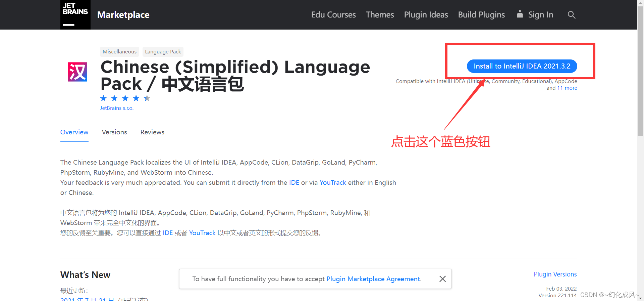The width and height of the screenshot is (644, 301).
Task: Open the Marketplace home link
Action: point(123,15)
